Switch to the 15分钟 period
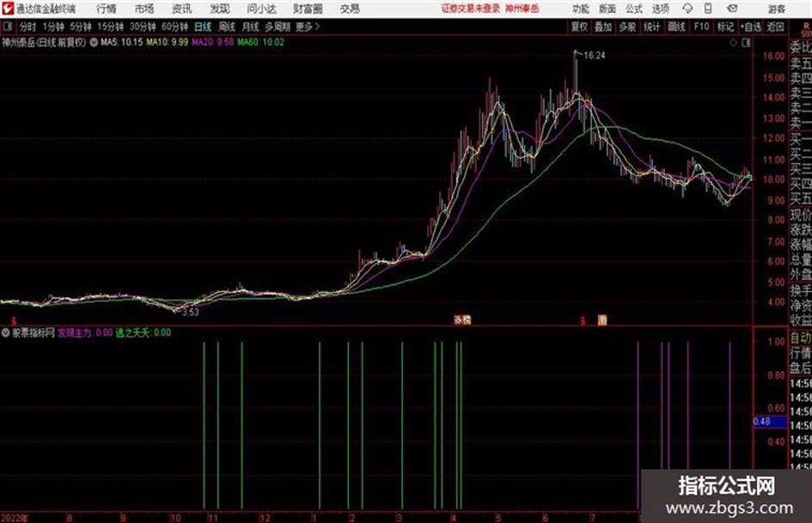The width and height of the screenshot is (812, 523). (110, 27)
